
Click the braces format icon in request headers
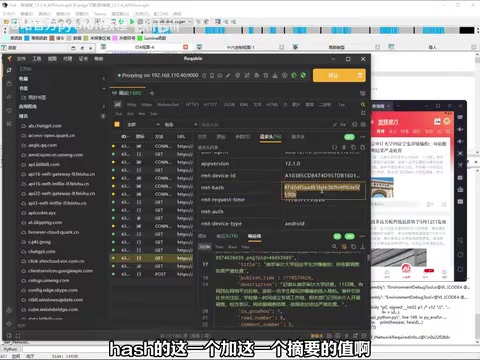(x=334, y=147)
